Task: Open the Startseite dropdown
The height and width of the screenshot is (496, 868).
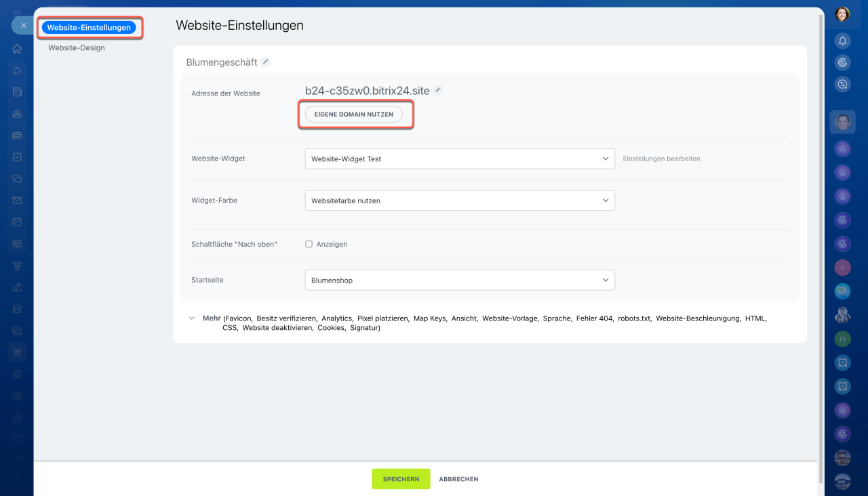Action: (460, 280)
